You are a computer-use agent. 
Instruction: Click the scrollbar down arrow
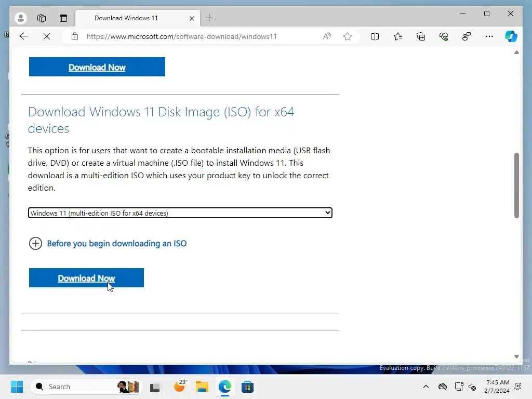coord(516,356)
